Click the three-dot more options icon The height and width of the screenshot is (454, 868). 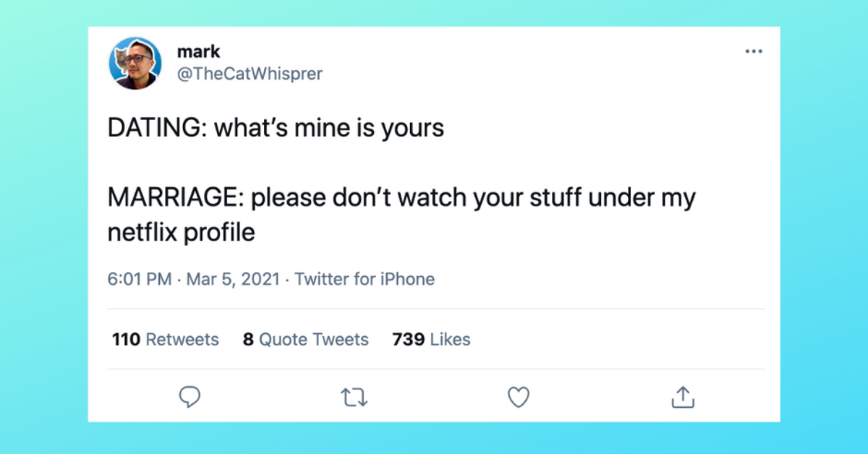click(754, 51)
